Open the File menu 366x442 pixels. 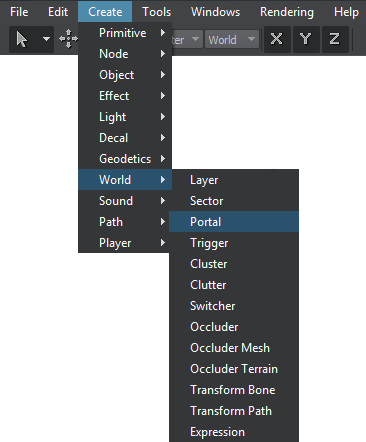[x=19, y=12]
